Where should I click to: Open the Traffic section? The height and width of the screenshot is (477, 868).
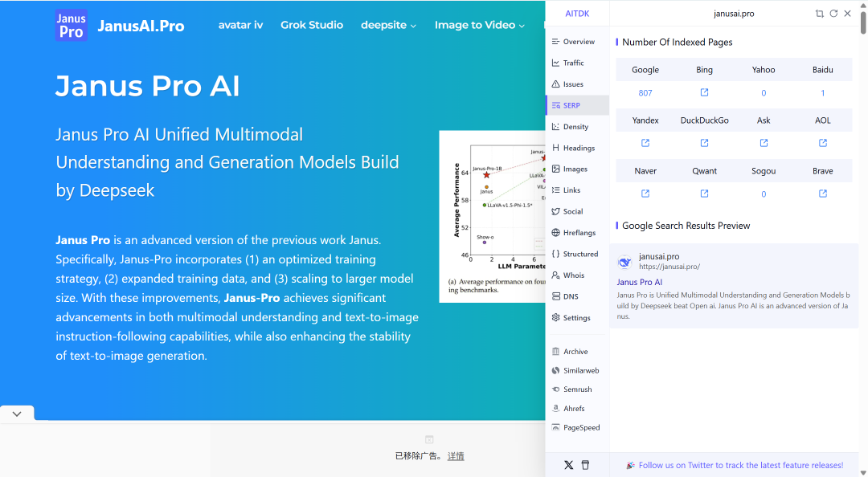(577, 63)
